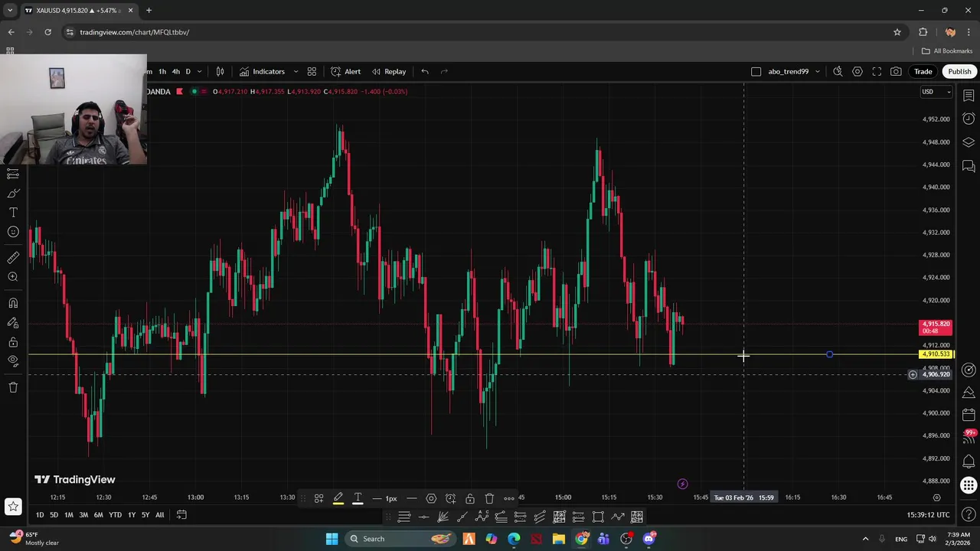Toggle lock all drawings
This screenshot has width=980, height=551.
13,342
